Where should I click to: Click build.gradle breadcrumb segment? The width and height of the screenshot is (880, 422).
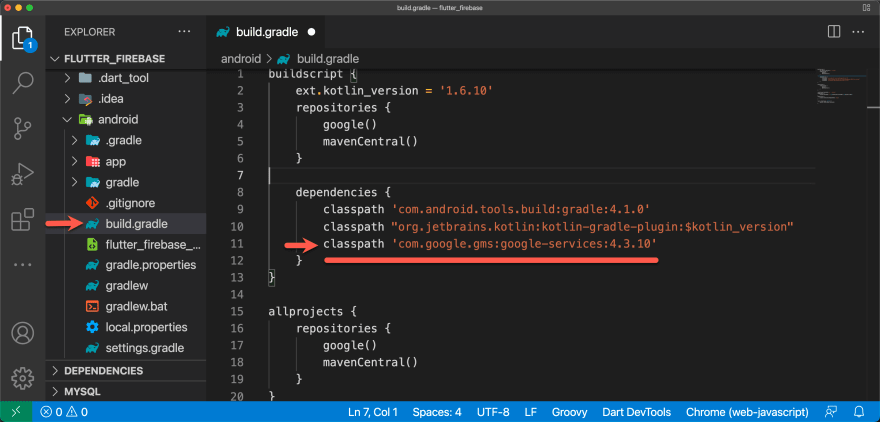pyautogui.click(x=328, y=59)
